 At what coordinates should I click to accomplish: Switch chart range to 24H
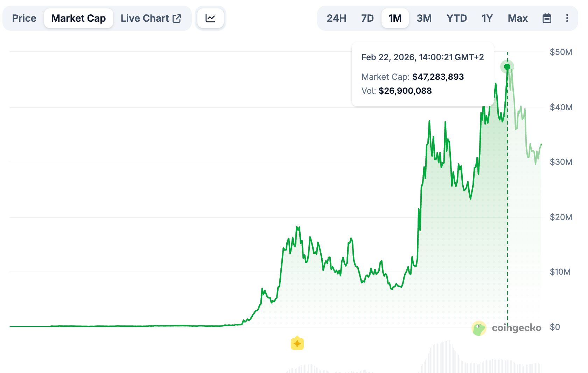[336, 18]
